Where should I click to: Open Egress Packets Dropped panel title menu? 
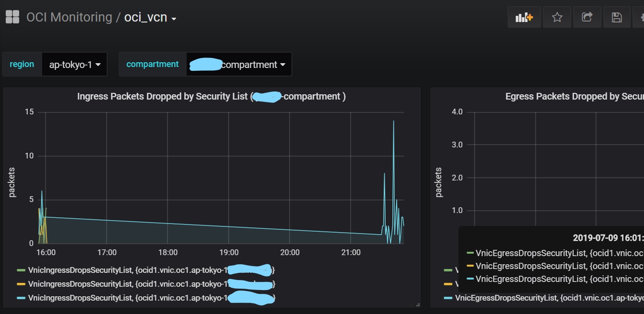point(574,96)
